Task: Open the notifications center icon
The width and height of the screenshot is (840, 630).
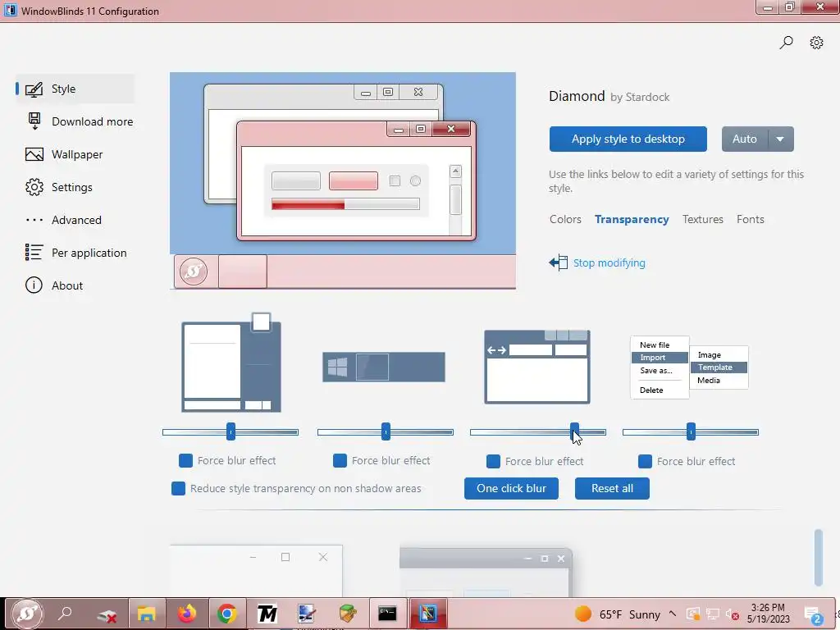Action: pyautogui.click(x=813, y=615)
